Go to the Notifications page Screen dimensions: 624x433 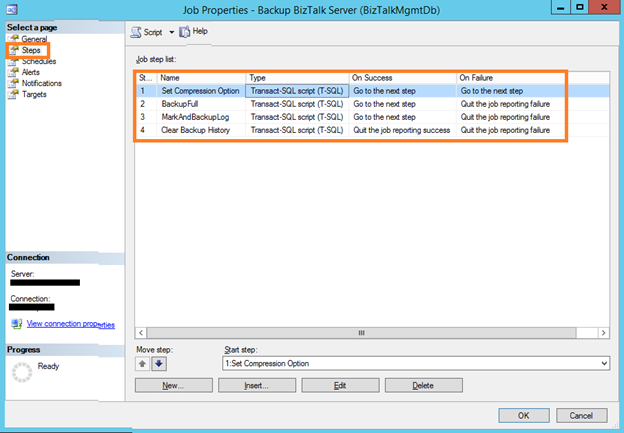click(x=42, y=83)
